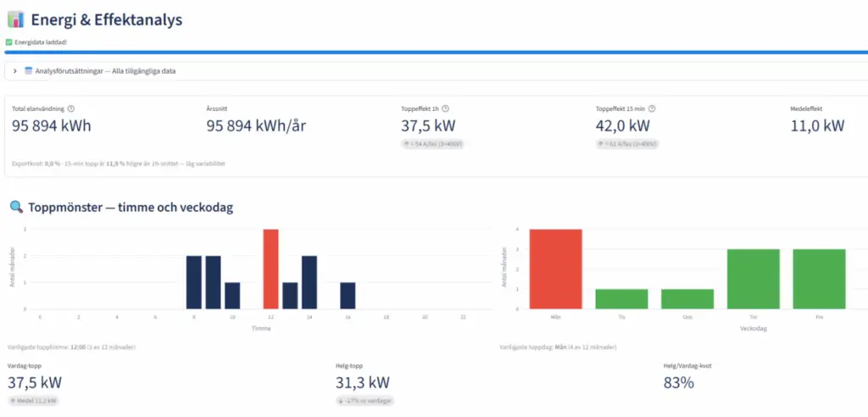Click the help icon beside Total elanvändning
Image resolution: width=868 pixels, height=417 pixels.
71,108
